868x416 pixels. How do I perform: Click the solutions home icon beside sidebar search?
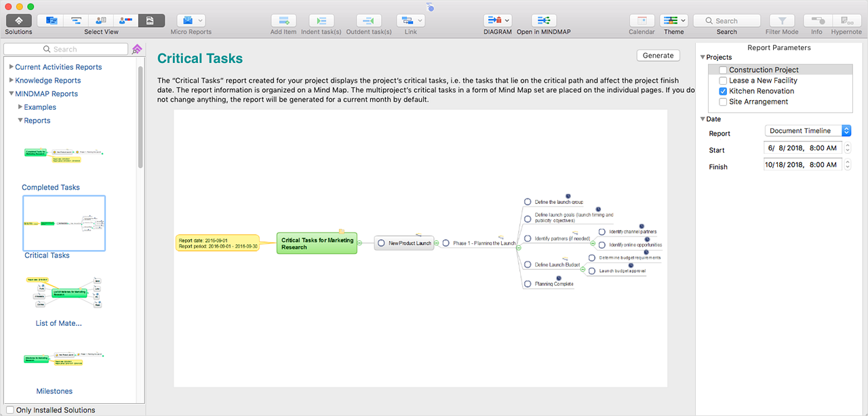[x=137, y=49]
